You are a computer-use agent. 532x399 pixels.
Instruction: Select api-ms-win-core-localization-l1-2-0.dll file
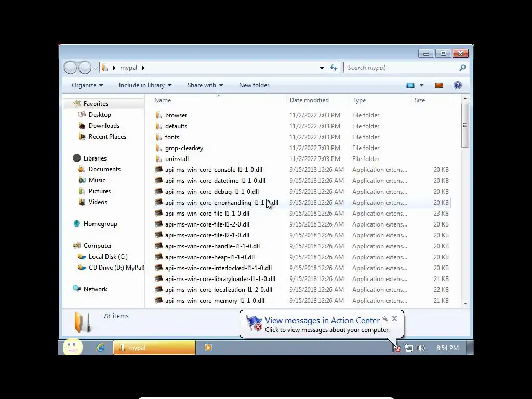coord(219,290)
